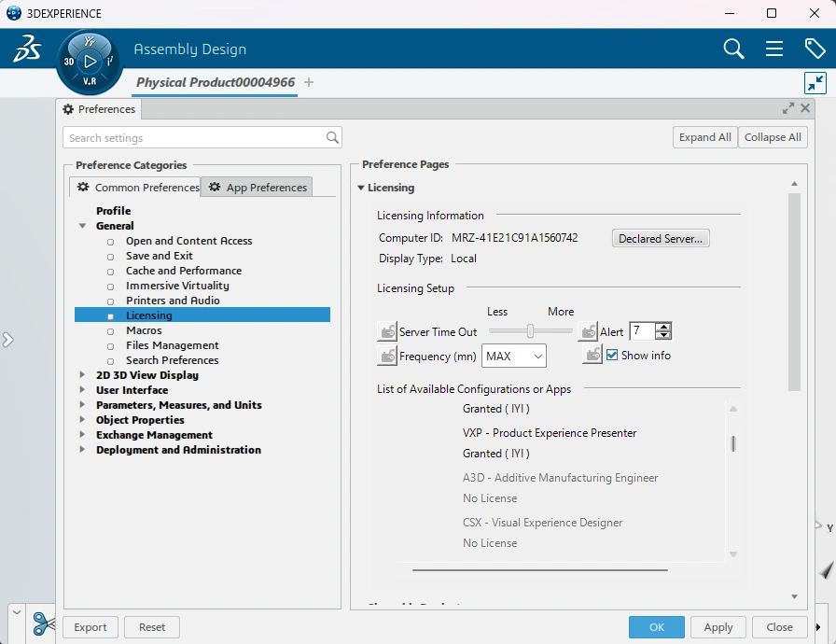
Task: Click the Collapse All button
Action: tap(773, 137)
